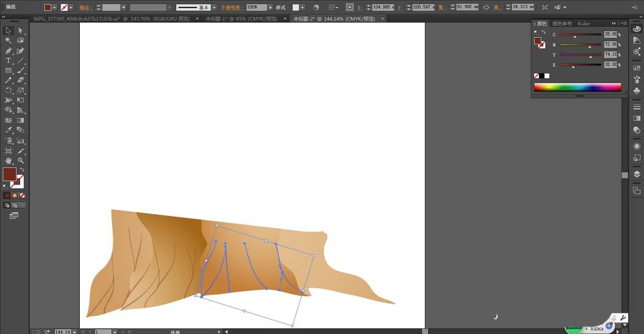Open the zoom level dropdown in status bar
Screen dimensions: 644x334
tap(74, 331)
